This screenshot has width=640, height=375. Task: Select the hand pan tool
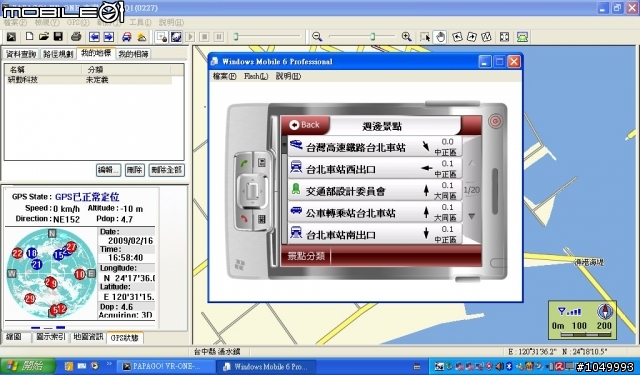(440, 37)
